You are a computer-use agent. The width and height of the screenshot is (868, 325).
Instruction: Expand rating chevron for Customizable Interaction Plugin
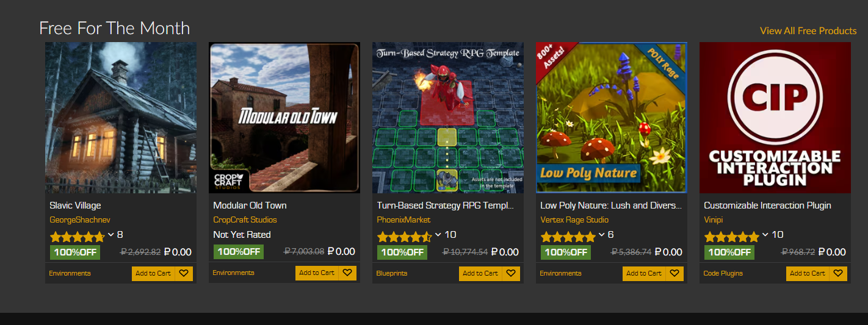coord(765,235)
